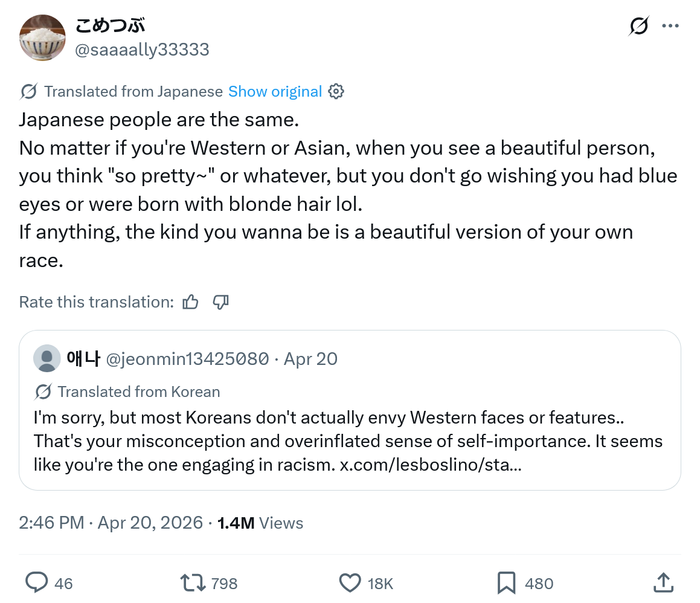
Task: Open the three-dot more options menu
Action: click(670, 26)
